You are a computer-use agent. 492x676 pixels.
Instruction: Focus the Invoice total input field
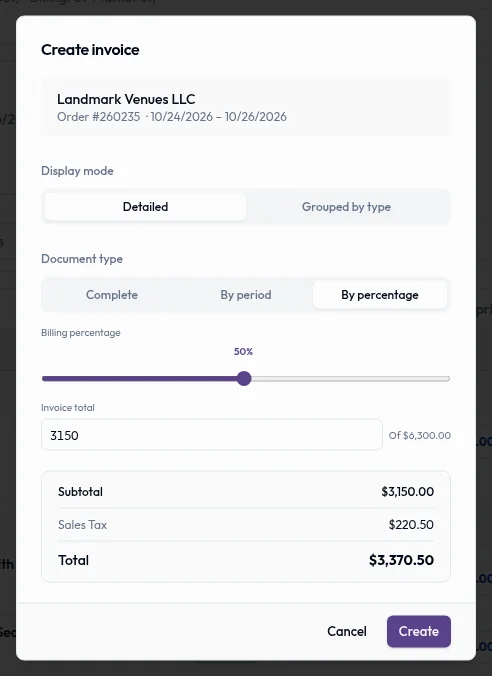[212, 435]
